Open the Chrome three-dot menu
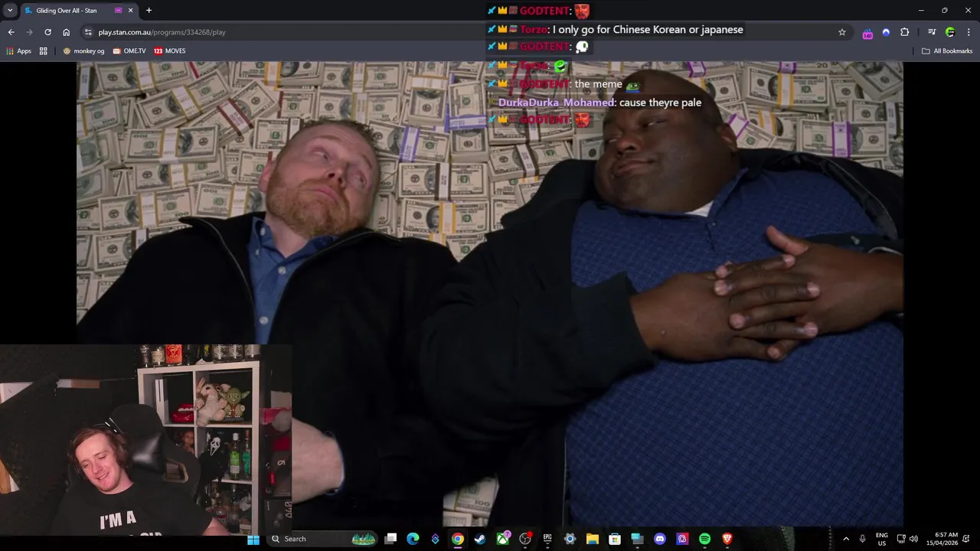980x551 pixels. coord(969,32)
